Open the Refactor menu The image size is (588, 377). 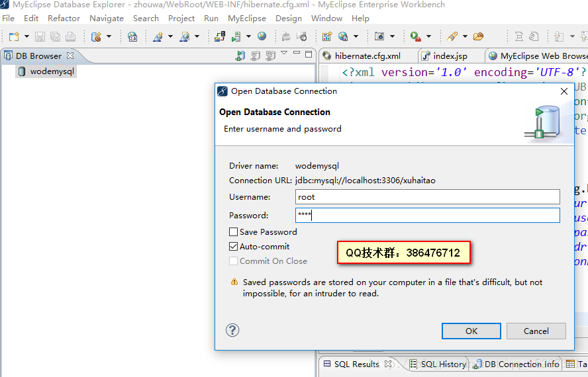(64, 19)
